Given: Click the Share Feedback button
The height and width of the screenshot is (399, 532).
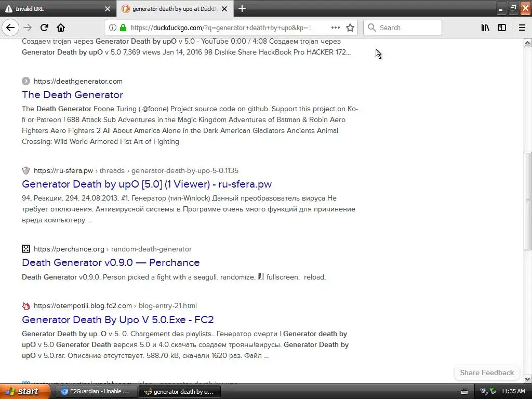Looking at the screenshot, I should [x=487, y=373].
